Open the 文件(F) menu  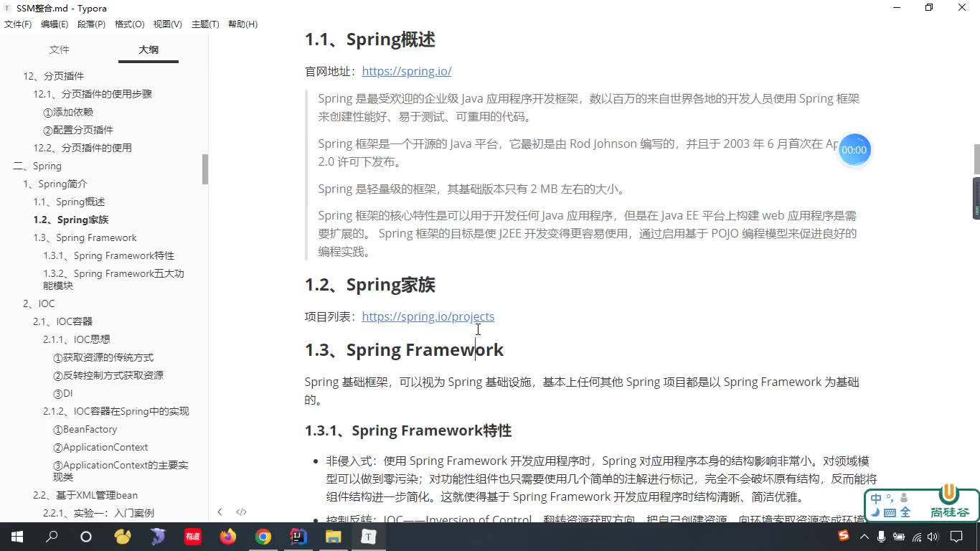coord(18,24)
